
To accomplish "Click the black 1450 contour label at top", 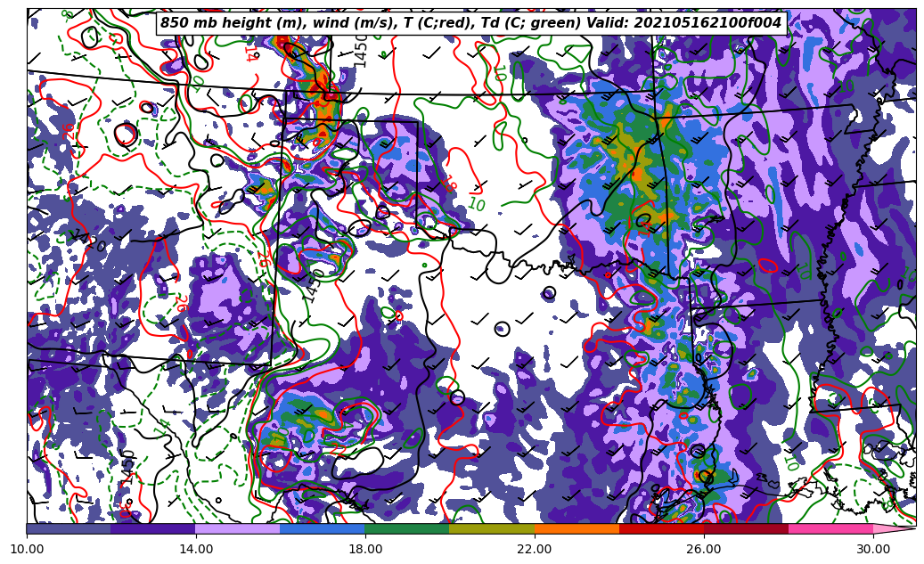I will tap(361, 50).
